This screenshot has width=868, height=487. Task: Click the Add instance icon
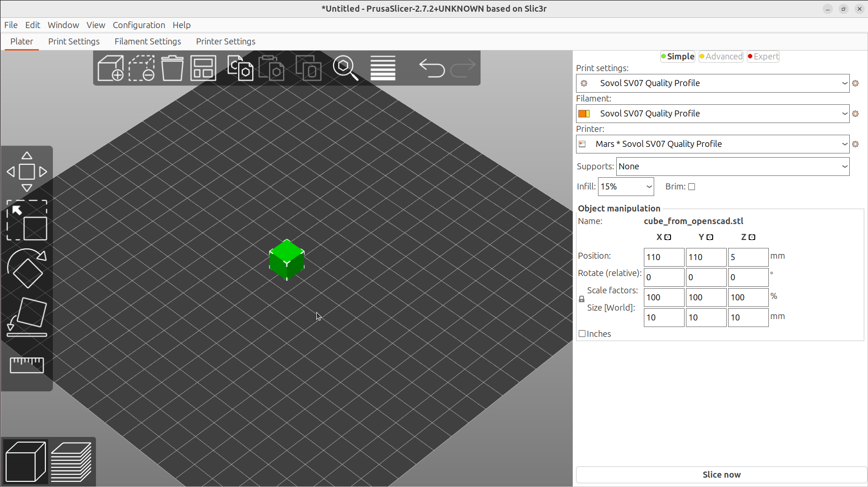click(308, 68)
